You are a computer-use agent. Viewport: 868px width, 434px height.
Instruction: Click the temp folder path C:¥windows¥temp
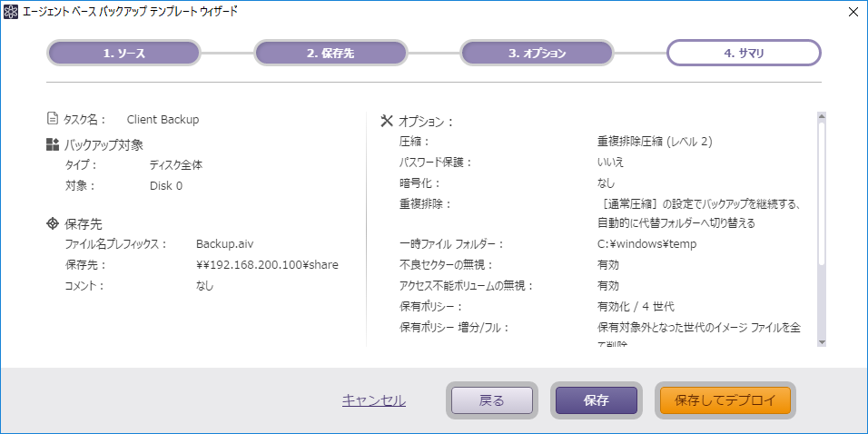646,244
